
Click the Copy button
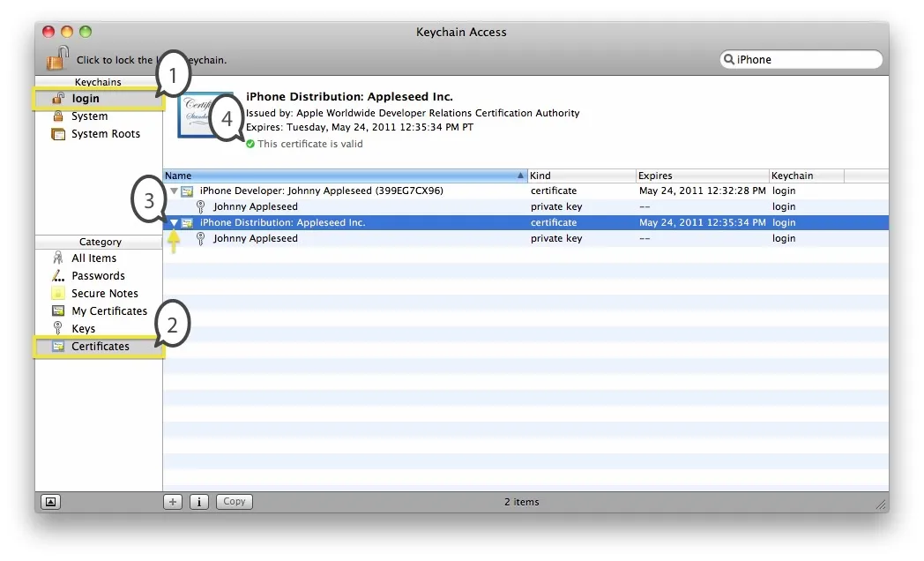[x=234, y=502]
